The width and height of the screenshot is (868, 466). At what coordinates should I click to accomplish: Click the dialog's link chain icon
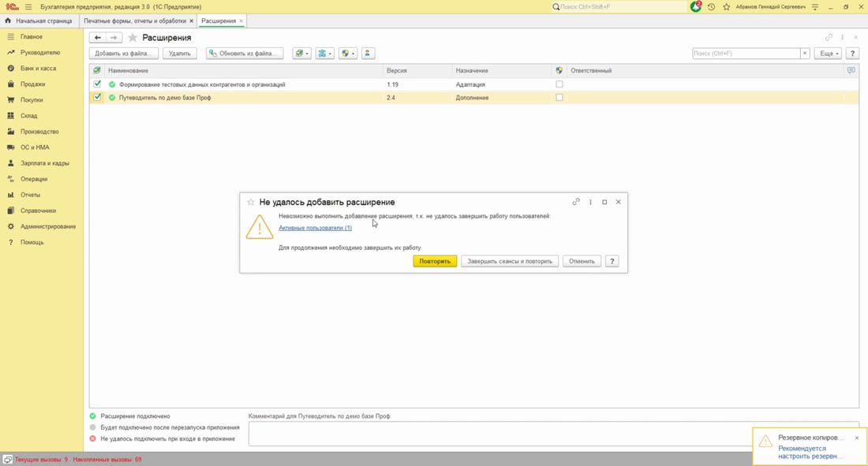click(576, 202)
